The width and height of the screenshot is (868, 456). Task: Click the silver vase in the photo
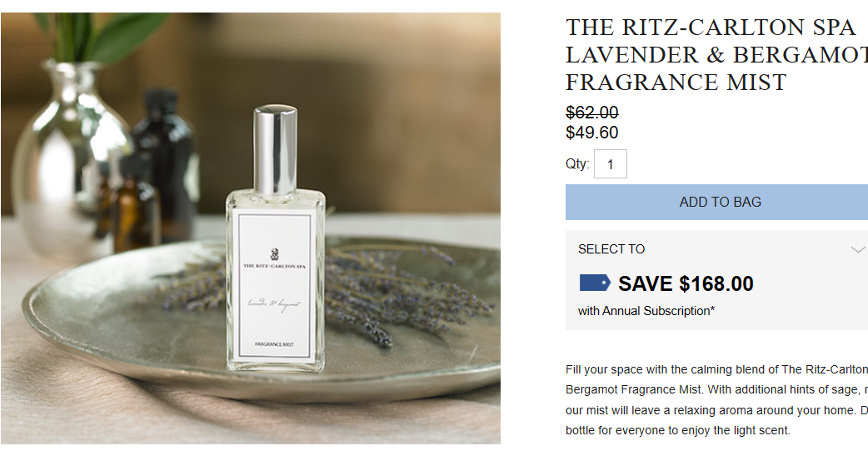pyautogui.click(x=62, y=161)
